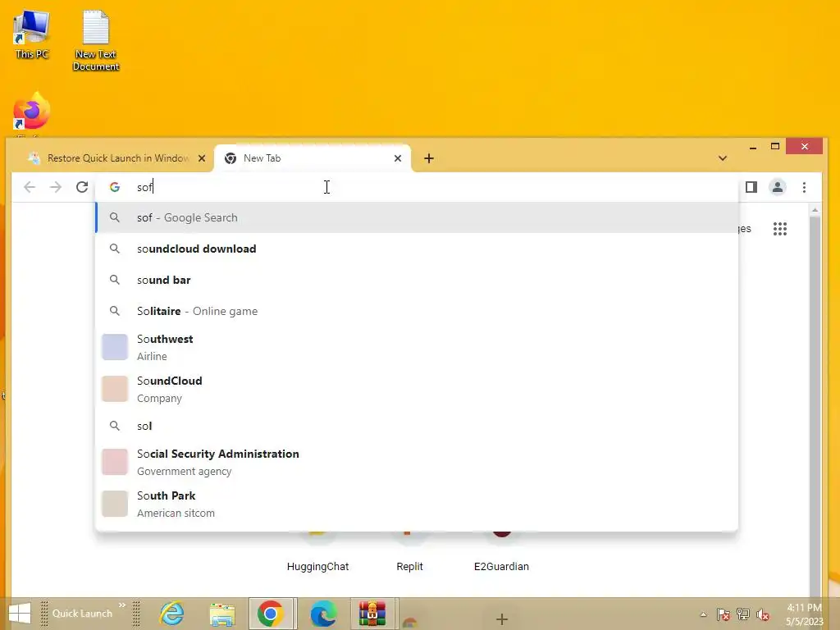Viewport: 840px width, 630px height.
Task: Click the plus icon on the taskbar
Action: tap(502, 619)
